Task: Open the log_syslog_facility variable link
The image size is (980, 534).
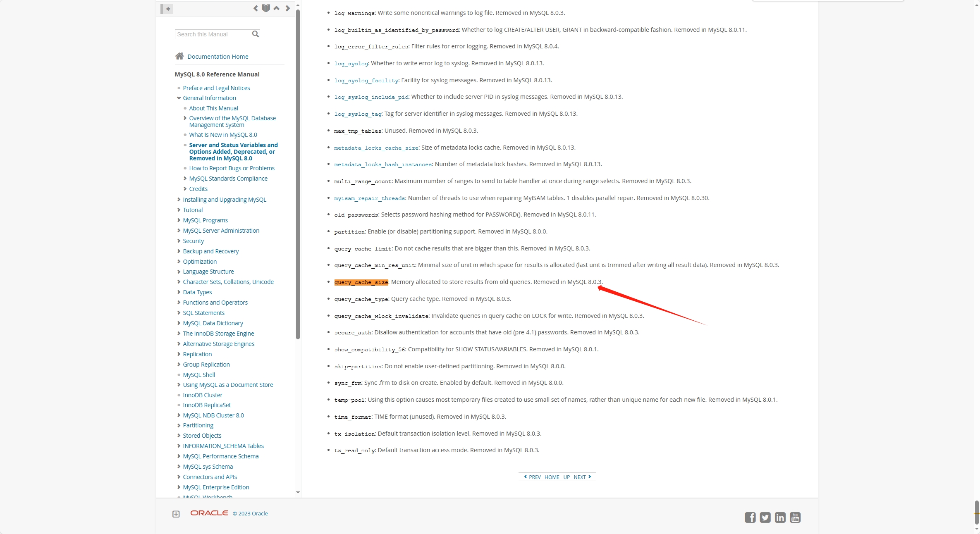Action: tap(366, 81)
